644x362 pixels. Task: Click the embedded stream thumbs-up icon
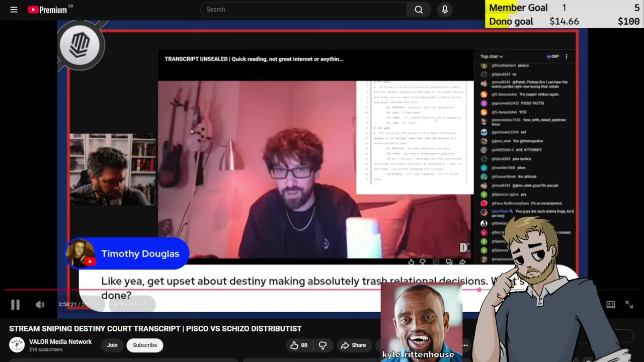pos(411,261)
